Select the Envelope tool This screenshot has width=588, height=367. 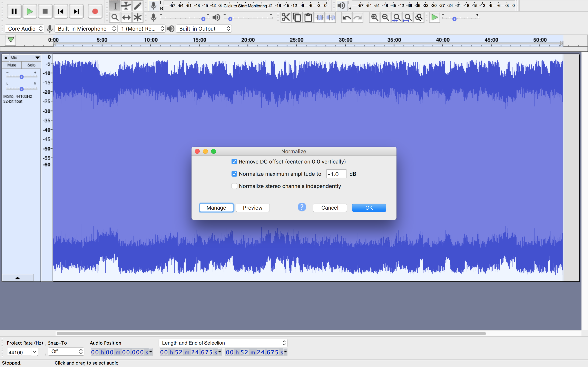(126, 6)
